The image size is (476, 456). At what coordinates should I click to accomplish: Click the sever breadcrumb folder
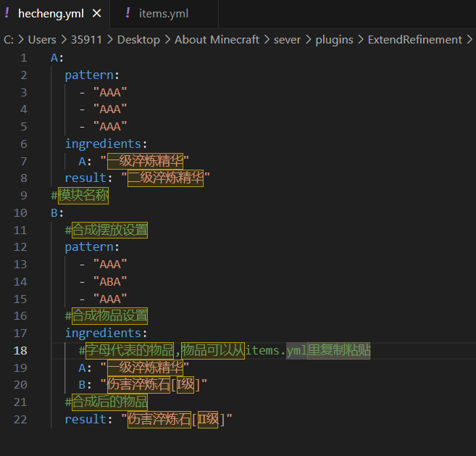click(x=287, y=40)
